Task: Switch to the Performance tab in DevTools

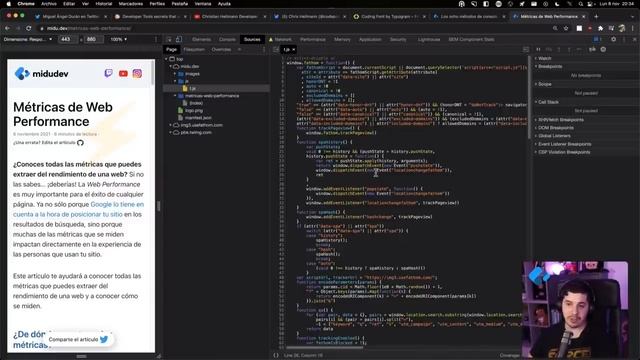Action: (313, 40)
